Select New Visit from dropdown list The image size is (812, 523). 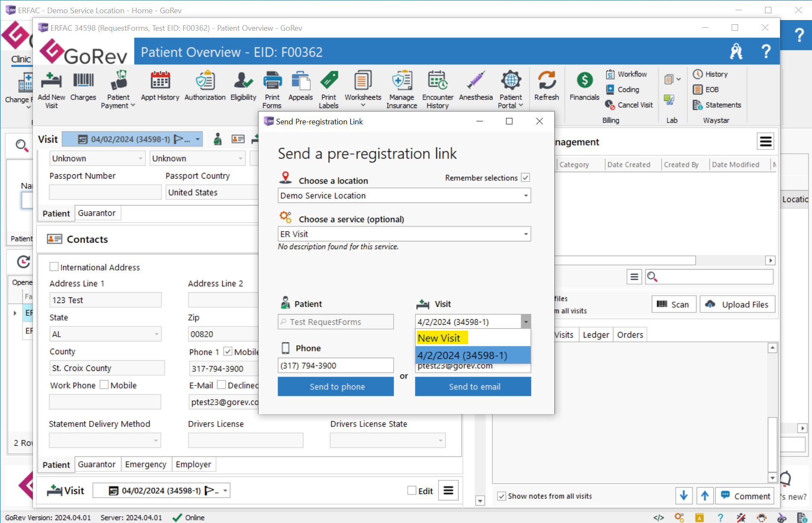[x=473, y=338]
